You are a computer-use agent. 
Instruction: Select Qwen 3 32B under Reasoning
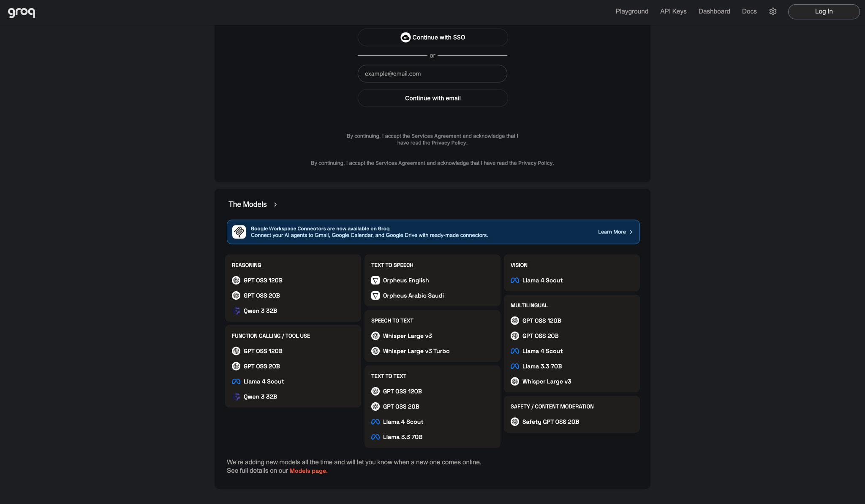click(260, 311)
